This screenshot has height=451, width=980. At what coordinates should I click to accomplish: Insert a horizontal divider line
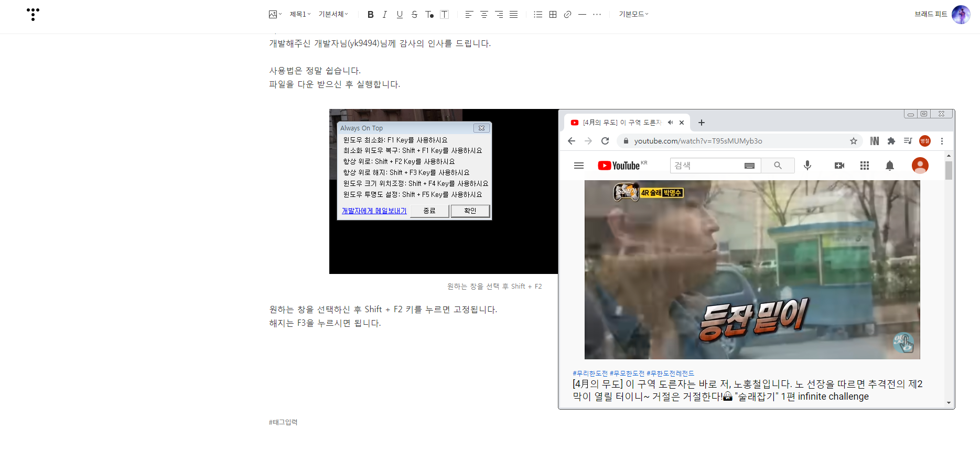coord(582,14)
